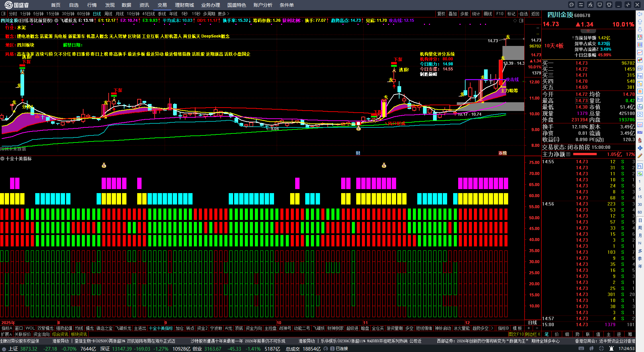The width and height of the screenshot is (644, 352).
Task: Open the 模板 template menu
Action: (518, 329)
